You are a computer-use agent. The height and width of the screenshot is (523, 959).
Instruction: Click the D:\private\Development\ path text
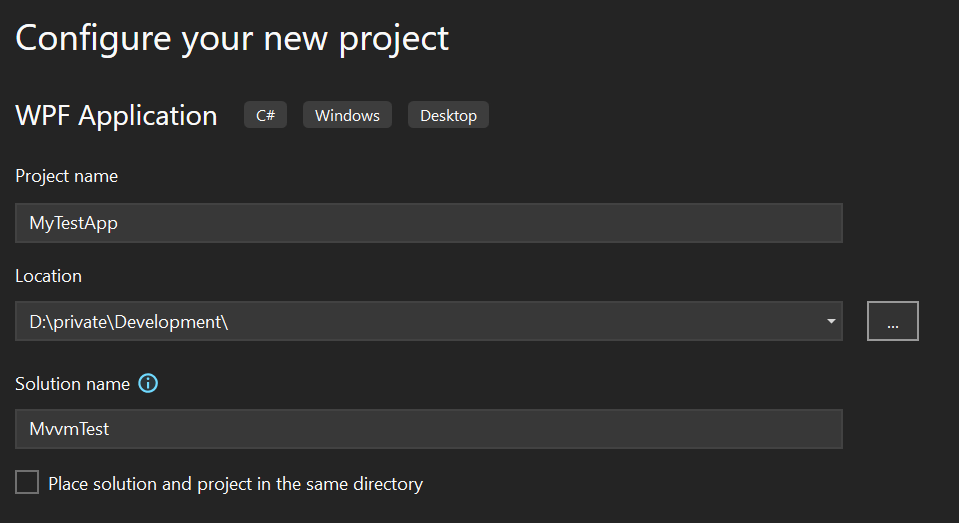click(x=128, y=322)
